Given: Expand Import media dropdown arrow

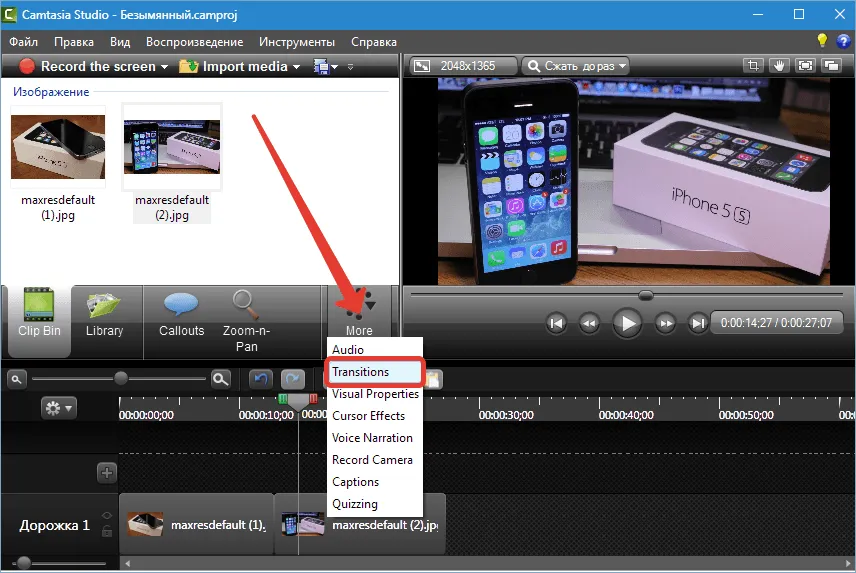Looking at the screenshot, I should point(296,67).
